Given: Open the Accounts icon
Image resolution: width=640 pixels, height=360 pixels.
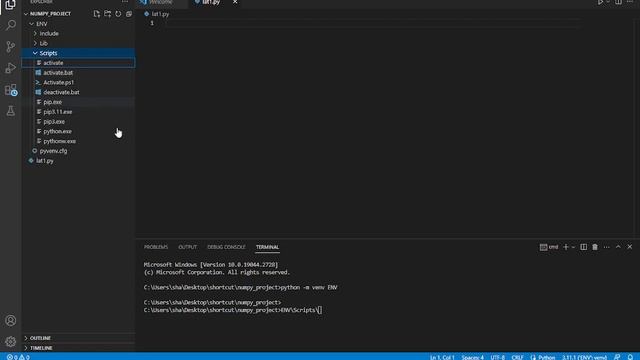Looking at the screenshot, I should (11, 320).
